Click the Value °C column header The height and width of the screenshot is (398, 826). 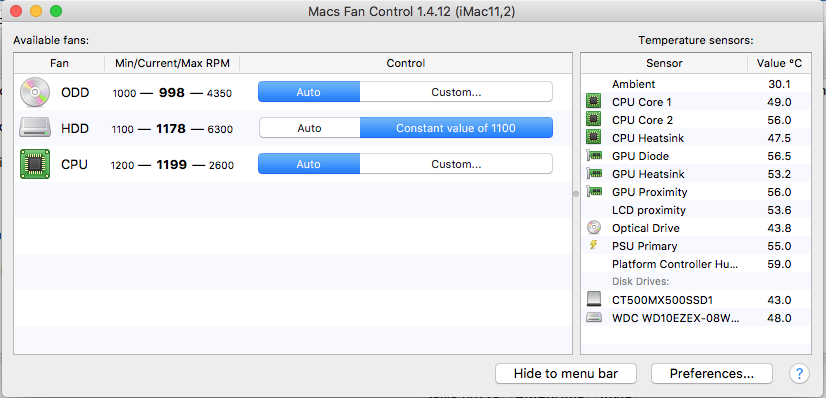click(x=779, y=63)
